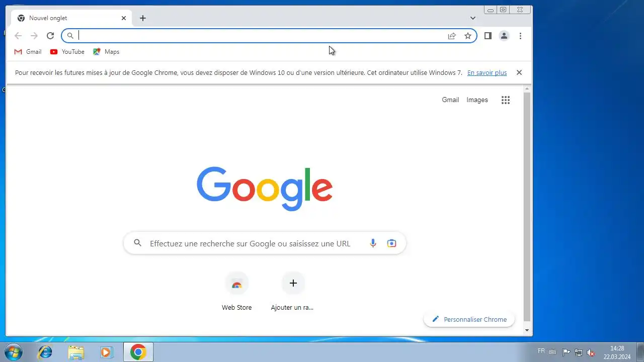Click the page's vertical scrollbar track
This screenshot has height=362, width=644.
coord(527,207)
